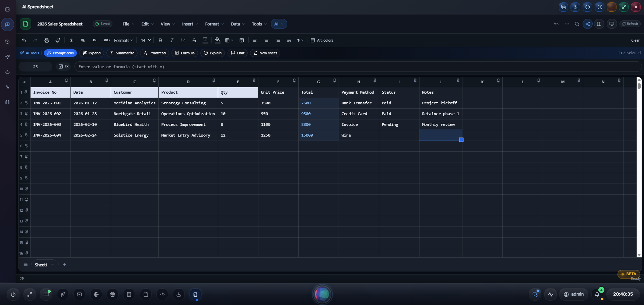
Task: Decrease decimal places button
Action: [x=94, y=40]
